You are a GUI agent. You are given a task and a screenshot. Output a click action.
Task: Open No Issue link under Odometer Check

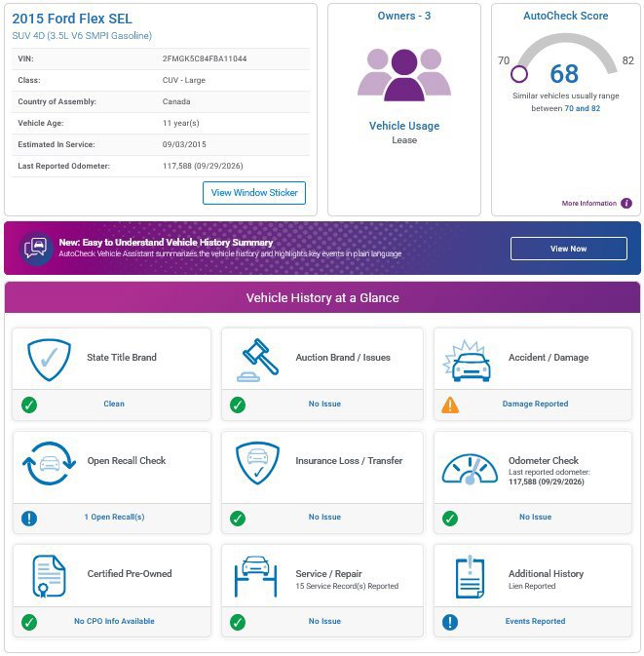point(535,517)
